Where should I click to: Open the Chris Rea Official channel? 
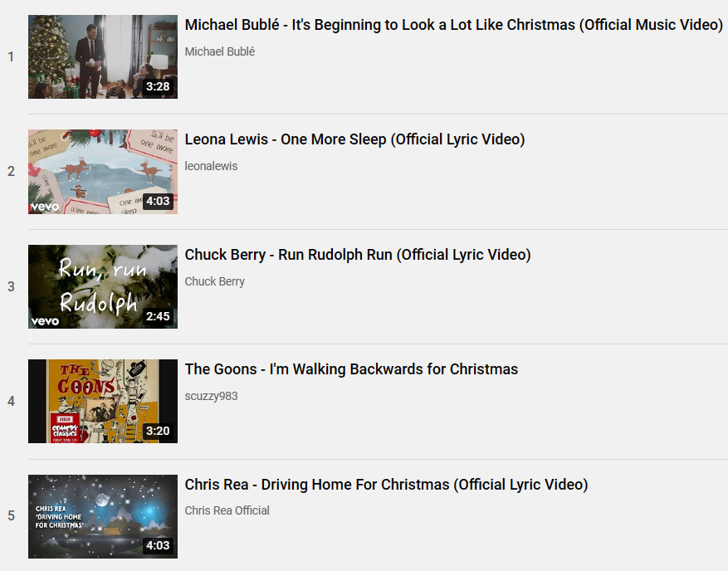point(227,510)
